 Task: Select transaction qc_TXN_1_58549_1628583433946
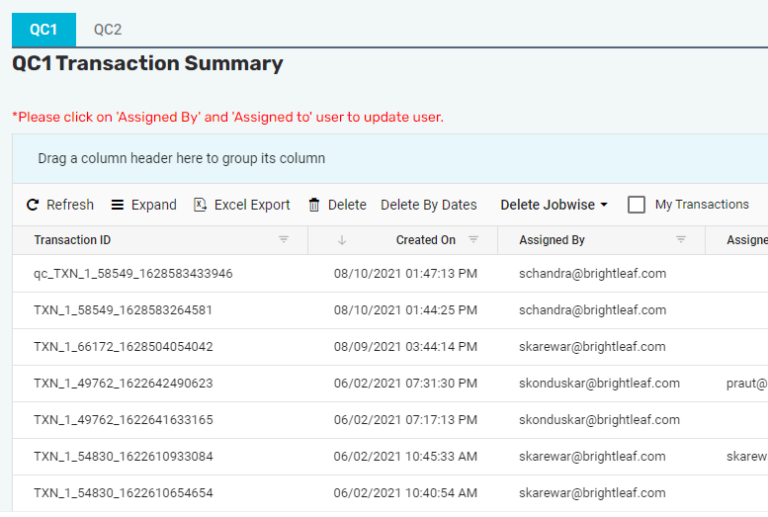click(133, 274)
